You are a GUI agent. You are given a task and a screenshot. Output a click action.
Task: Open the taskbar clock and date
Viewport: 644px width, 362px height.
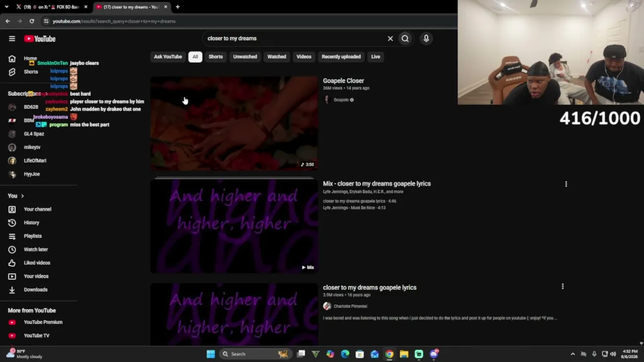pos(629,354)
